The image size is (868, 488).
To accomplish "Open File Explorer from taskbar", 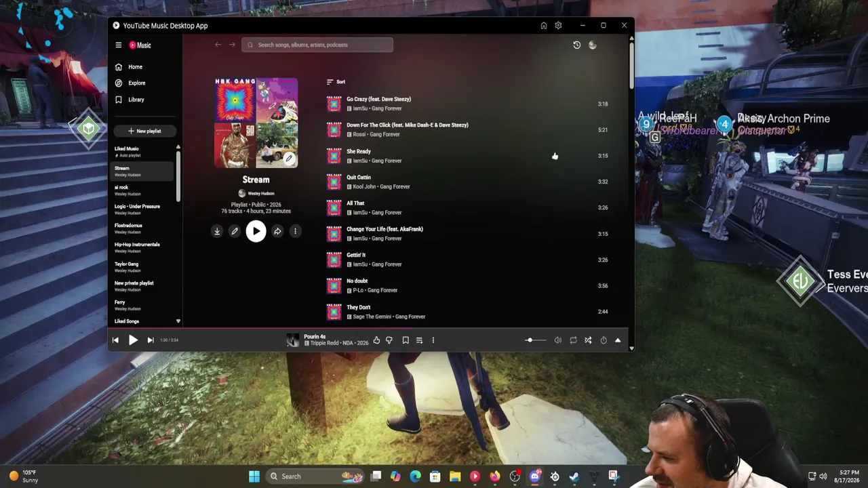I will [x=455, y=476].
